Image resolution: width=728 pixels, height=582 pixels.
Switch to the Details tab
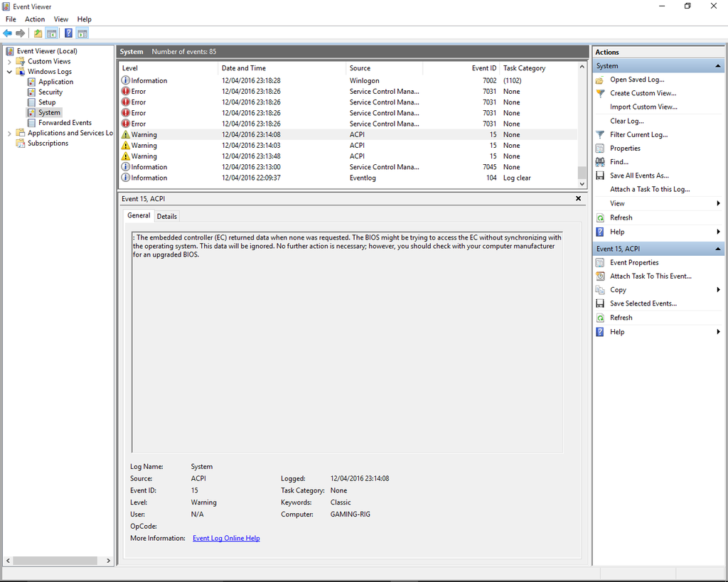(x=166, y=216)
